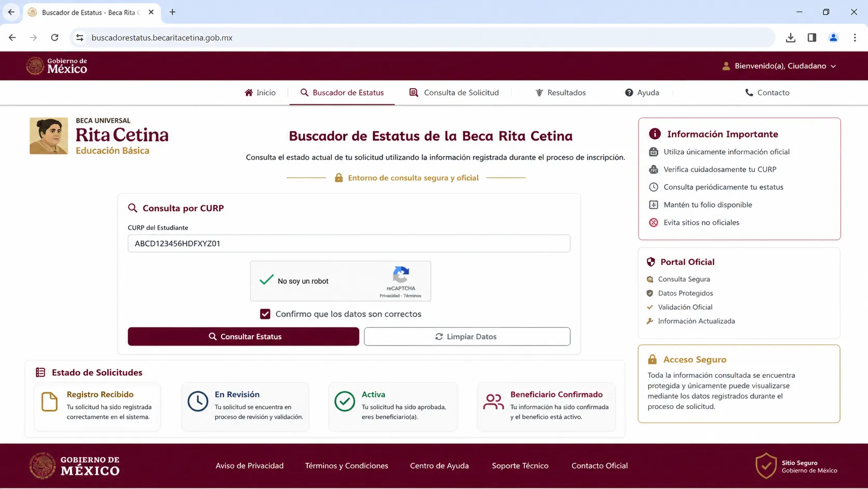
Task: Open the Ayuda tab
Action: [642, 92]
